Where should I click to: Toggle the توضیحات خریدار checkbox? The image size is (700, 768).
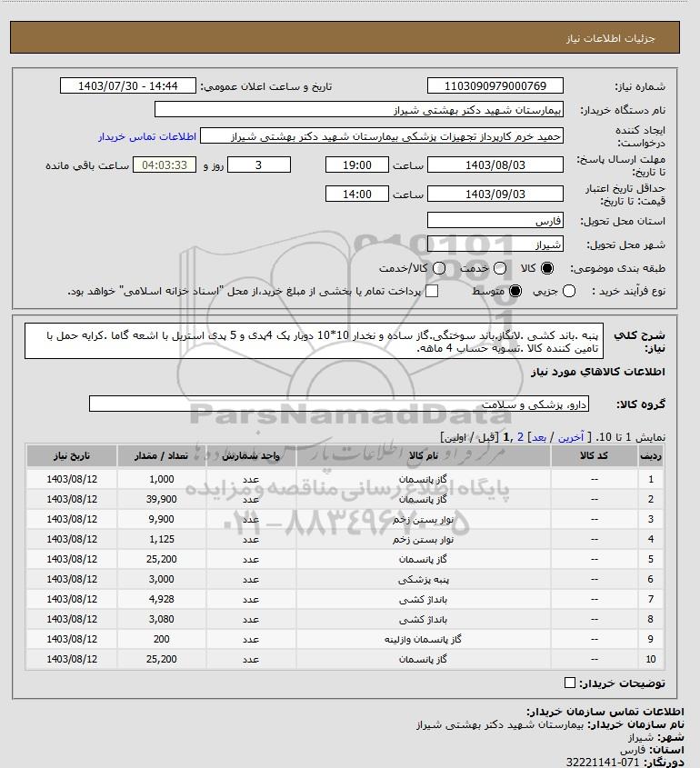pyautogui.click(x=570, y=683)
